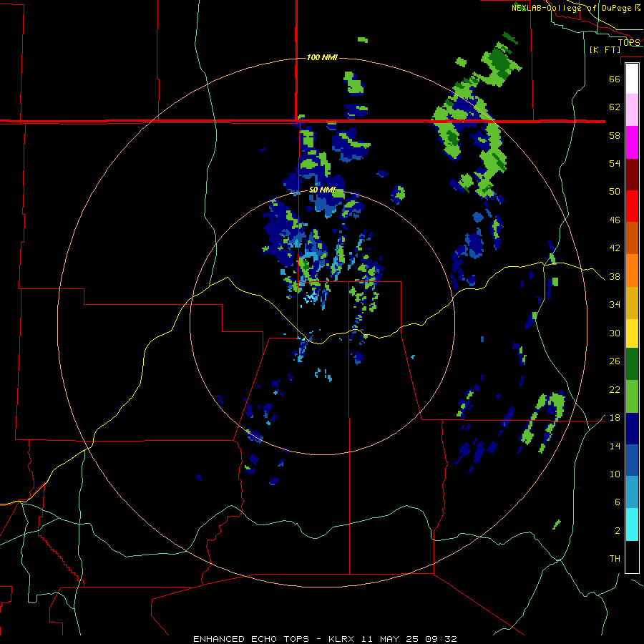Image resolution: width=644 pixels, height=644 pixels.
Task: Select the magenta legend swatch
Action: pyautogui.click(x=632, y=142)
